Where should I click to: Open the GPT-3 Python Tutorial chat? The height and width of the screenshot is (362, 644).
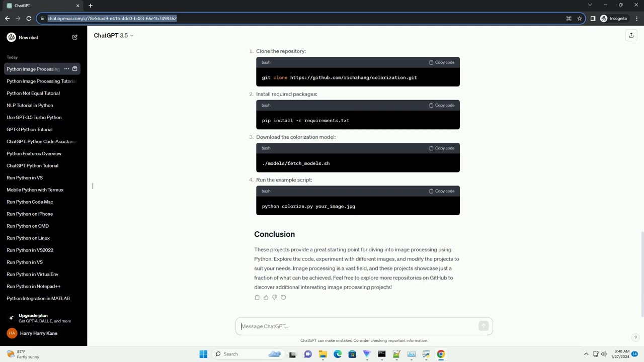click(42, 129)
